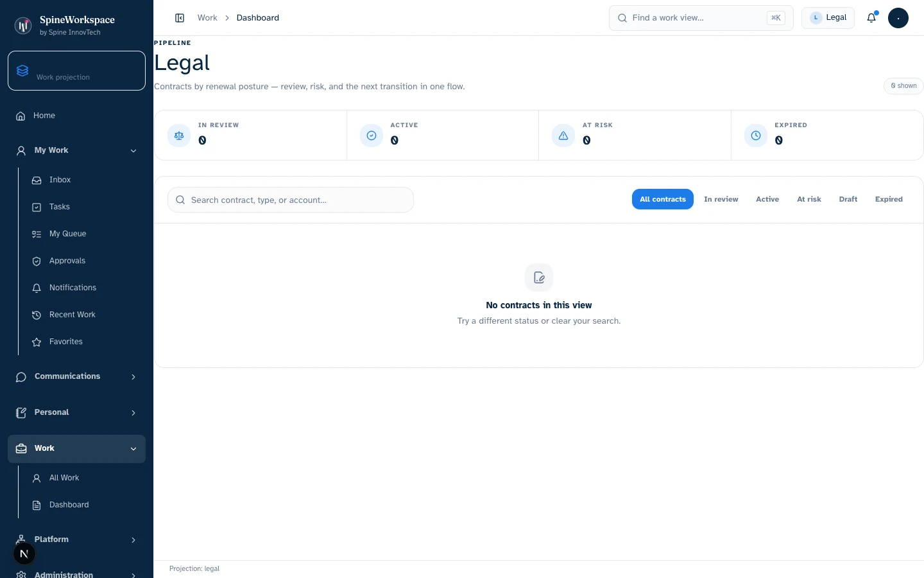Click the SpineWorkspace logo
This screenshot has height=578, width=924.
[23, 26]
